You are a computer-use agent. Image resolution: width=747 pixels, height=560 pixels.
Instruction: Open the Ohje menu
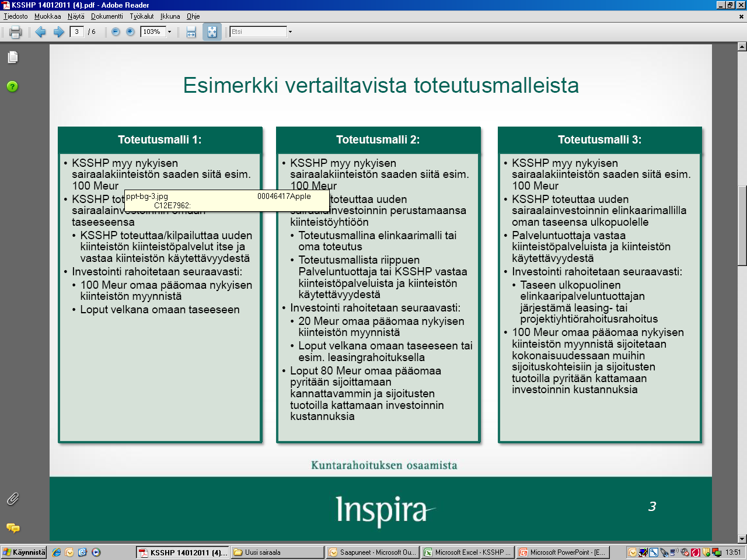[193, 16]
